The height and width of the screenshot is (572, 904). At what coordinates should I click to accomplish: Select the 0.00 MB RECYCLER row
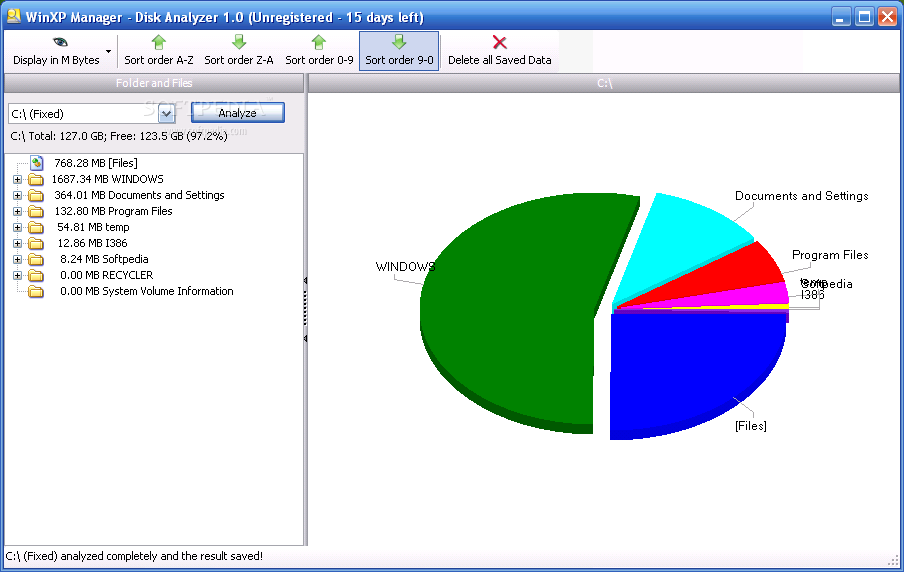(x=107, y=276)
